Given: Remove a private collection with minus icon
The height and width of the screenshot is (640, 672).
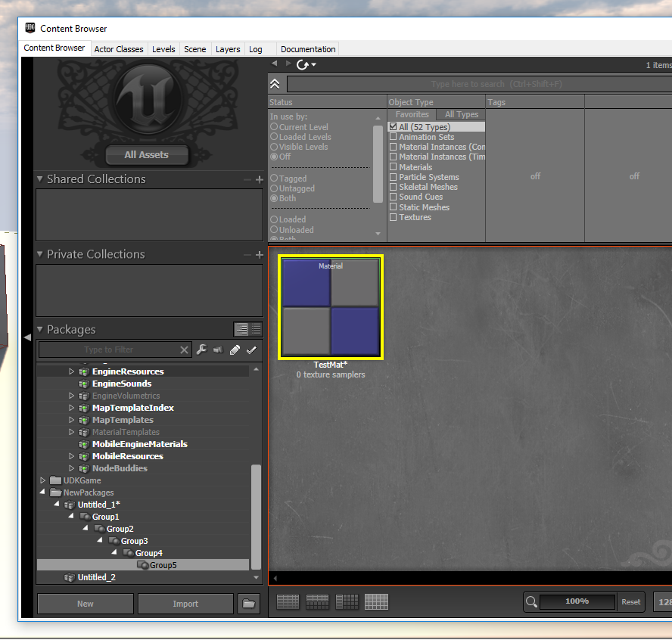Looking at the screenshot, I should pos(247,255).
